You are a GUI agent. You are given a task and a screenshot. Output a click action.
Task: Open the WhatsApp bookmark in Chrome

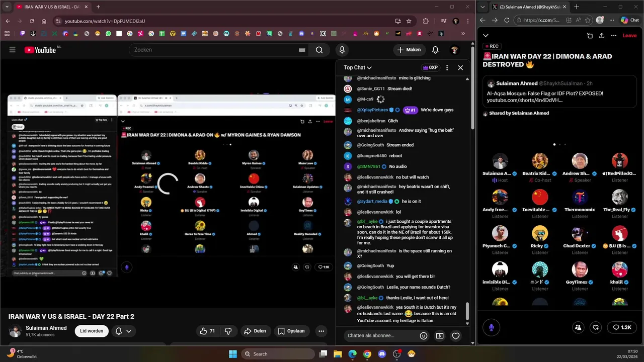(108, 34)
